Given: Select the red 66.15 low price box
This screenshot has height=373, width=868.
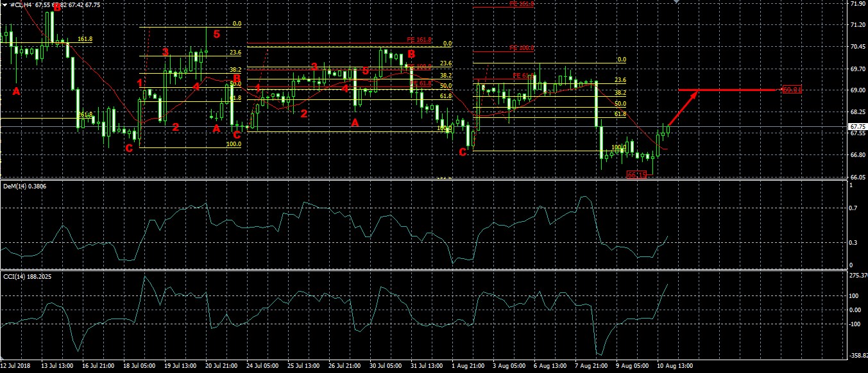Looking at the screenshot, I should click(x=636, y=174).
